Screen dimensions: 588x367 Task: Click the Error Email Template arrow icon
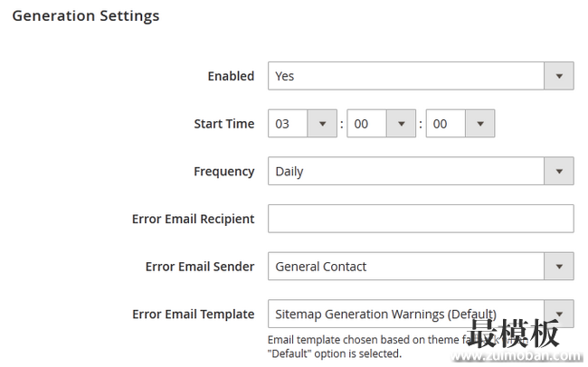559,314
